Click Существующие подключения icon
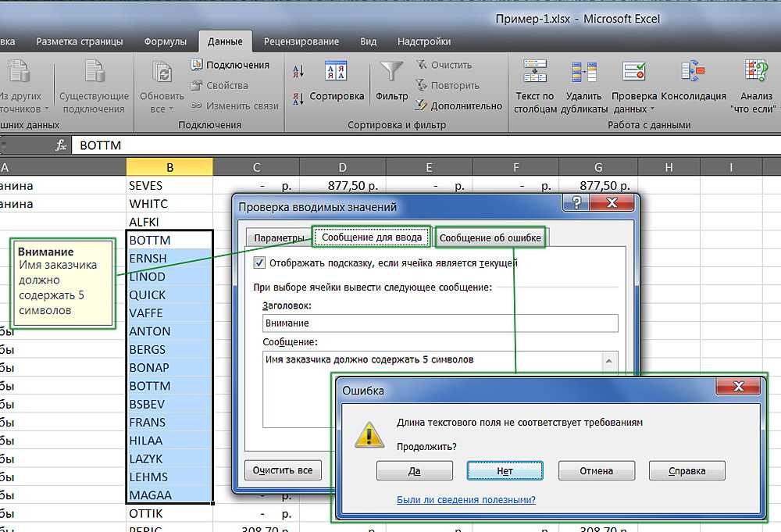 (94, 71)
